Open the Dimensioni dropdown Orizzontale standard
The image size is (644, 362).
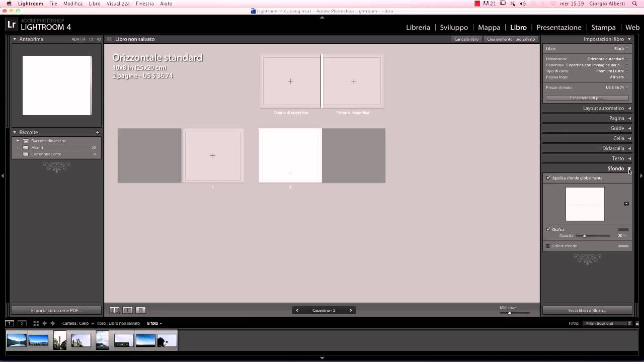click(x=608, y=59)
